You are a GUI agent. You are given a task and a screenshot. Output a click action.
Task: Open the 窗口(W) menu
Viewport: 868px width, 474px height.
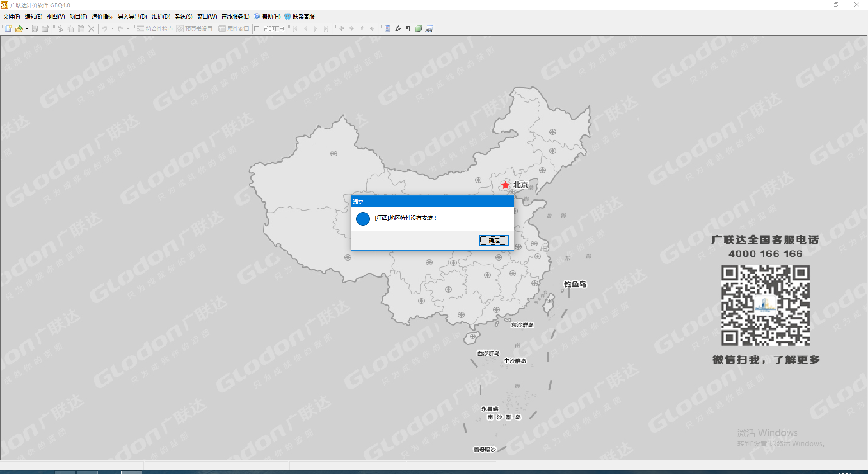click(207, 17)
